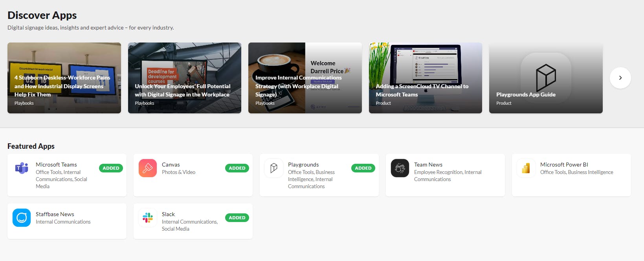Click ADDED badge for Slack
The height and width of the screenshot is (261, 644).
pos(237,218)
